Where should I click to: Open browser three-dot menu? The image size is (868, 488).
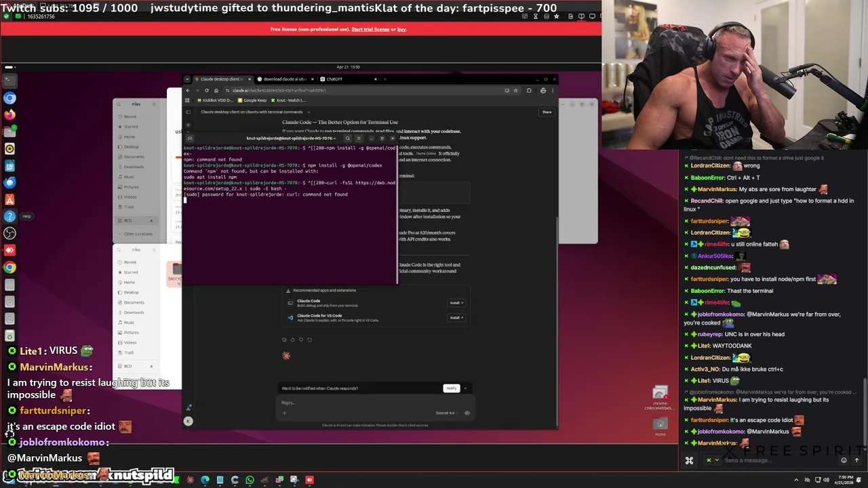coord(553,90)
